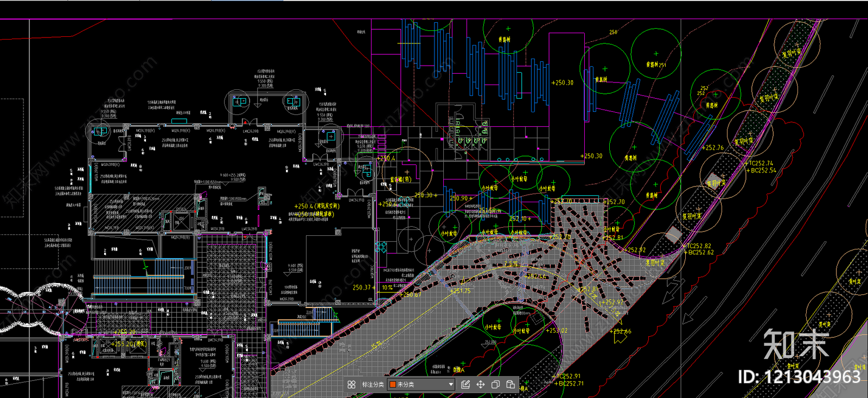Click the +251.75 elevation mark

[x=460, y=291]
